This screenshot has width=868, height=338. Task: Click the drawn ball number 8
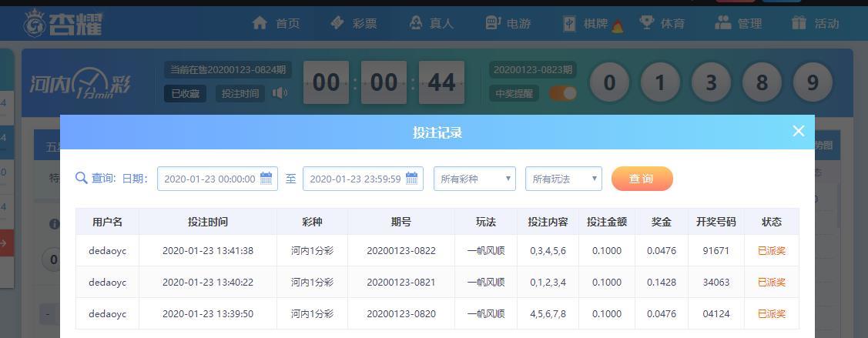[762, 82]
